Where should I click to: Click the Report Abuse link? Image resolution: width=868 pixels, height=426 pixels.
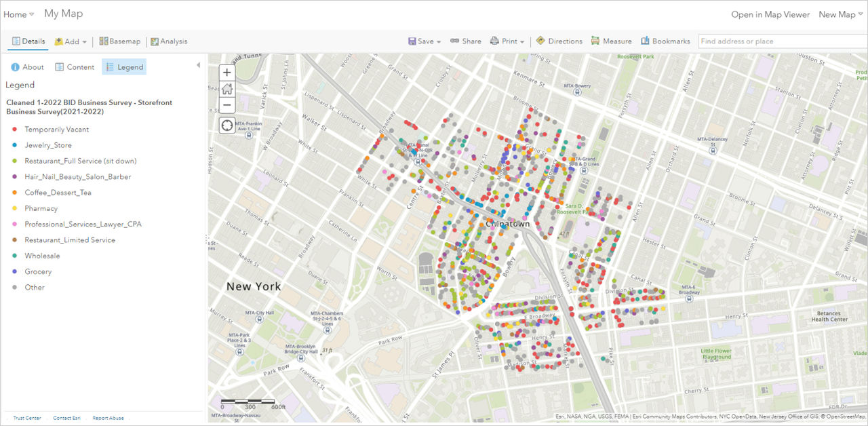[x=108, y=418]
